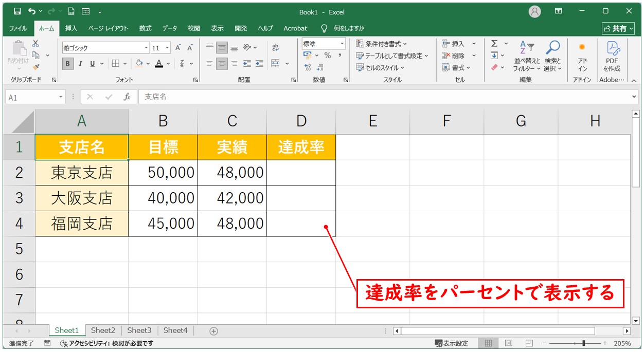The image size is (644, 352).
Task: Click the Format Painter brush icon
Action: (35, 67)
